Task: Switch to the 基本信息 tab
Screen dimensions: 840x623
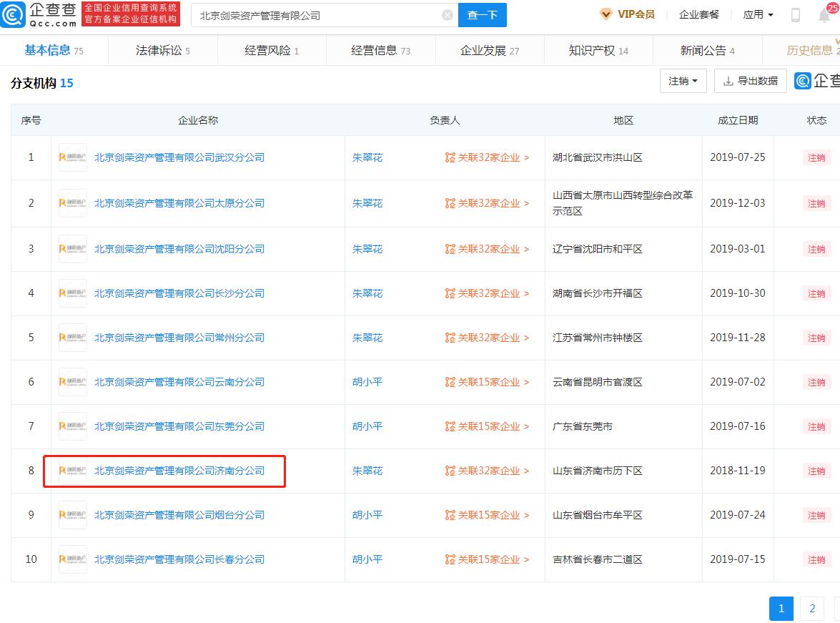Action: point(54,50)
